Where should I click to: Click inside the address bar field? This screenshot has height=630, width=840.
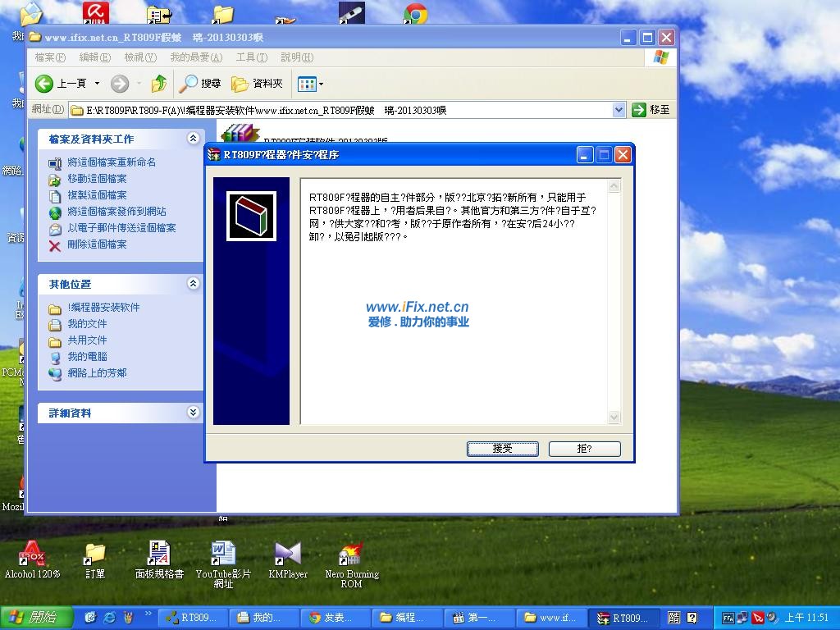328,108
